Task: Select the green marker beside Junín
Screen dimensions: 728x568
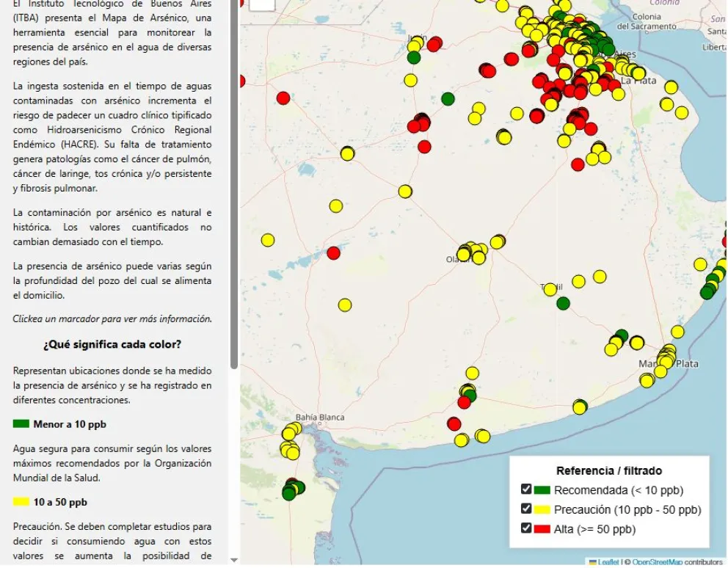Action: (414, 57)
